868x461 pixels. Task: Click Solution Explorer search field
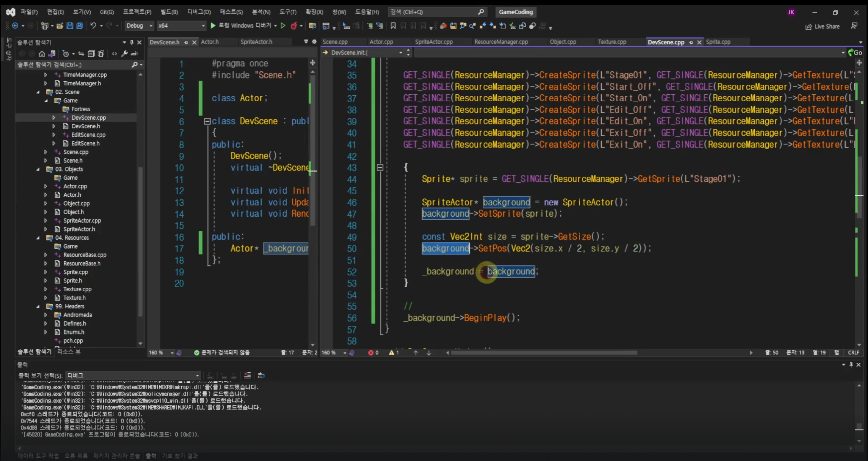80,65
